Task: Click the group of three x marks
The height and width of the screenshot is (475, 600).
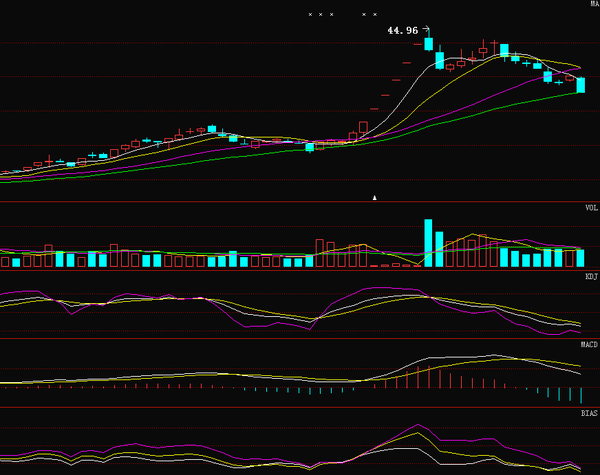Action: coord(320,14)
